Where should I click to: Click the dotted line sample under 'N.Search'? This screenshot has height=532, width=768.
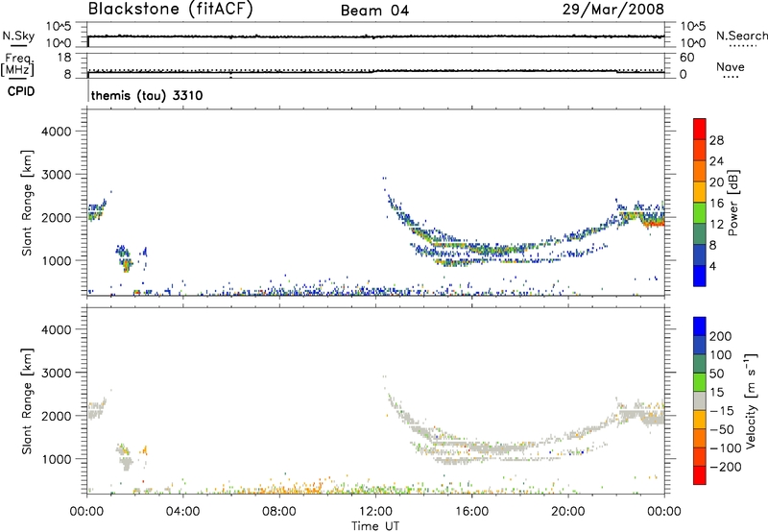point(742,46)
